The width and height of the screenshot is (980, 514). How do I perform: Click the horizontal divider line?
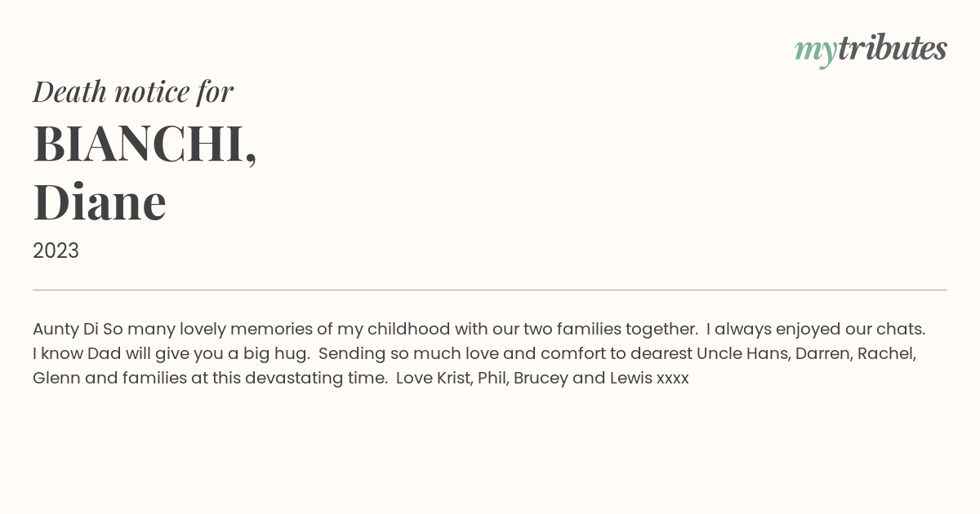point(490,290)
